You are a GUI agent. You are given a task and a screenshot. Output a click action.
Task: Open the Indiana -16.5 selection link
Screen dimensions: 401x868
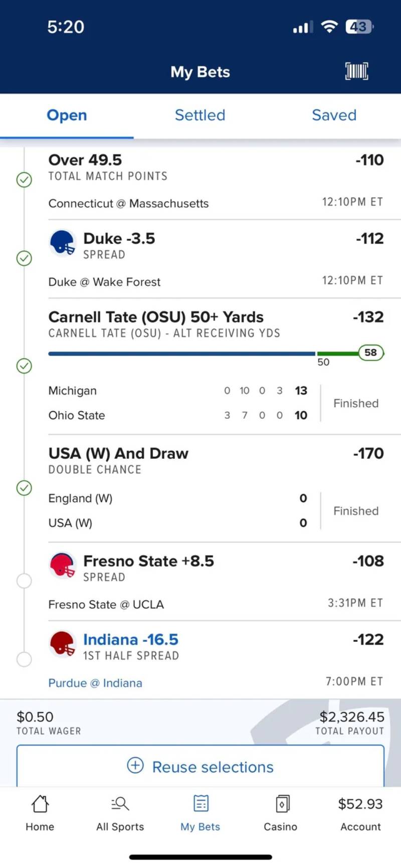[131, 640]
